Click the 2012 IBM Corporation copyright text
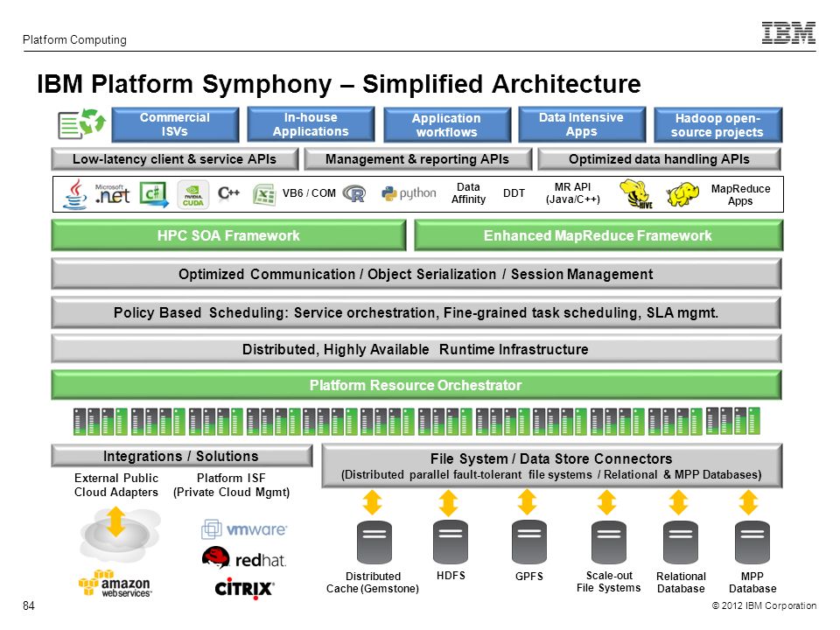This screenshot has width=840, height=630. 764,605
